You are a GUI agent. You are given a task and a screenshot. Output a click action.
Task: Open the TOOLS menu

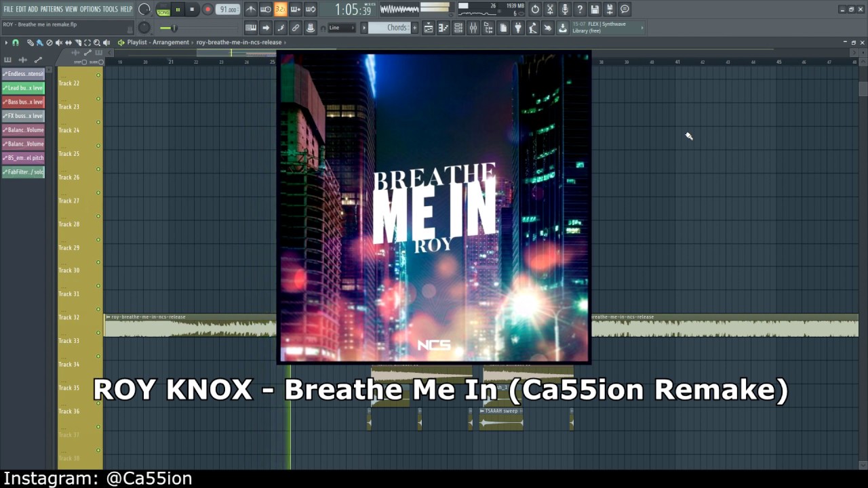click(110, 9)
